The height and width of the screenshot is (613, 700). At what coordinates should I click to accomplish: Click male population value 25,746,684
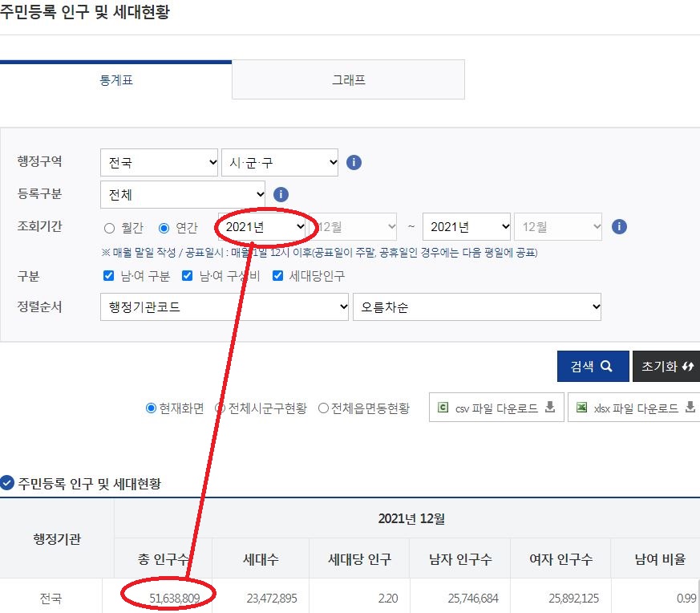[473, 598]
